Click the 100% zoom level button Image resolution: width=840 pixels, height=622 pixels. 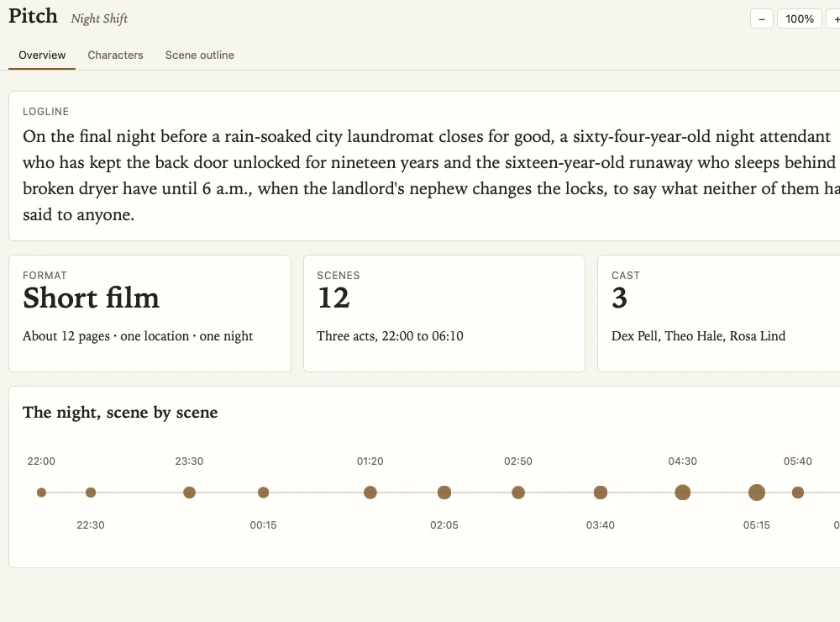(x=800, y=19)
